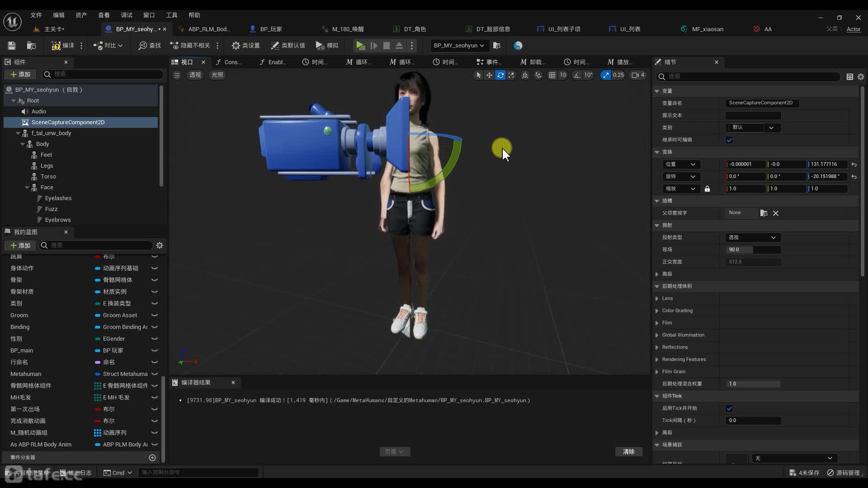Click details property matrix grid icon

click(850, 77)
